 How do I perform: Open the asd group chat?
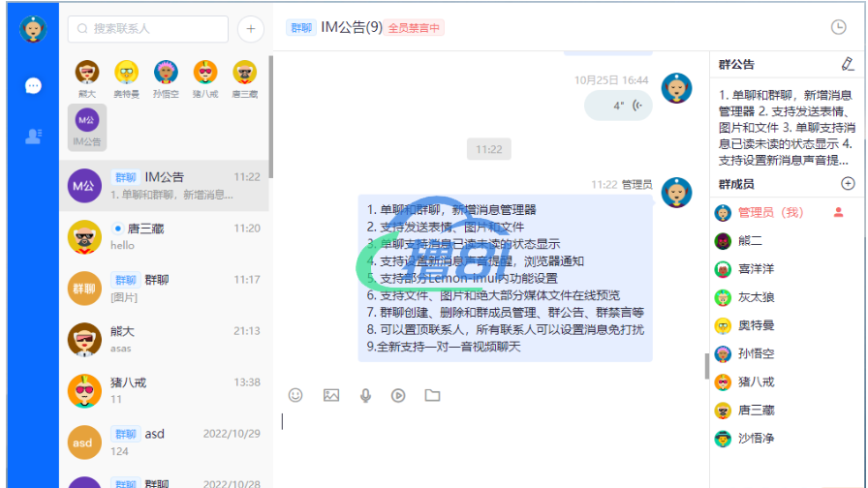click(x=165, y=442)
